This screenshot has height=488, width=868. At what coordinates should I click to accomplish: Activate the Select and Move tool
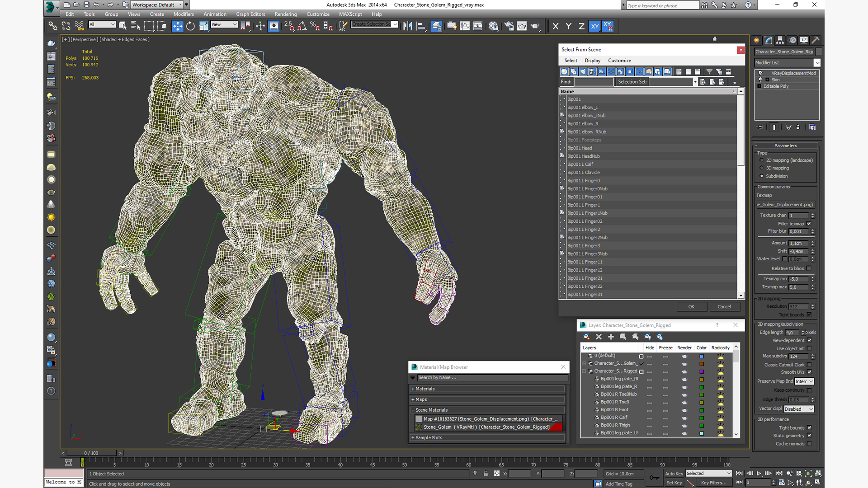coord(177,26)
